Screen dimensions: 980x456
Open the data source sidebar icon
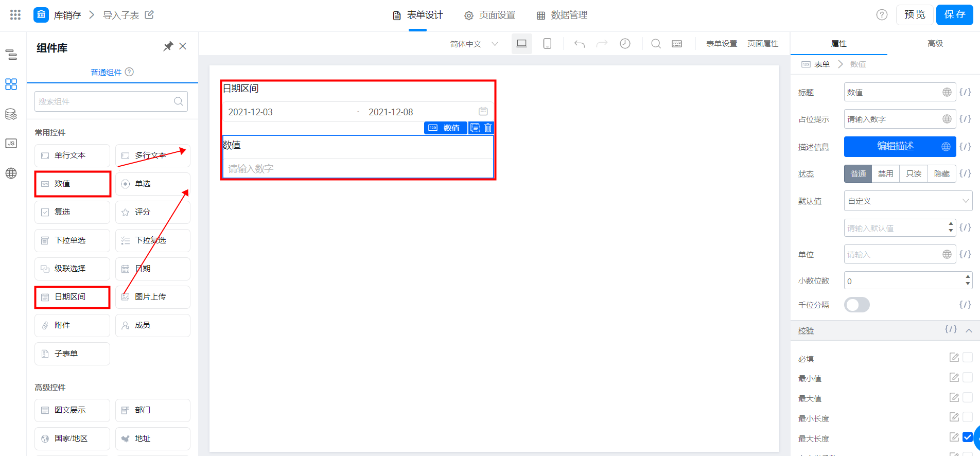(11, 114)
